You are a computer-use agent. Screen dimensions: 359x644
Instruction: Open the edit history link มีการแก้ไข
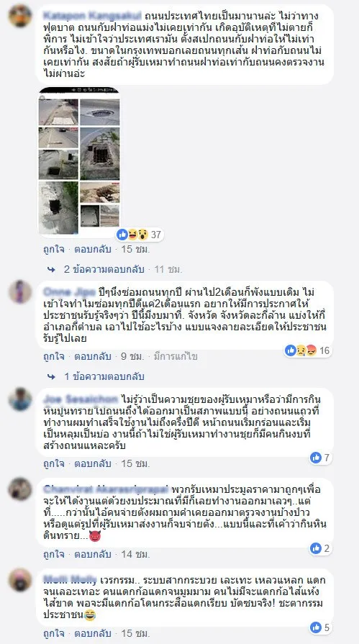click(x=176, y=356)
